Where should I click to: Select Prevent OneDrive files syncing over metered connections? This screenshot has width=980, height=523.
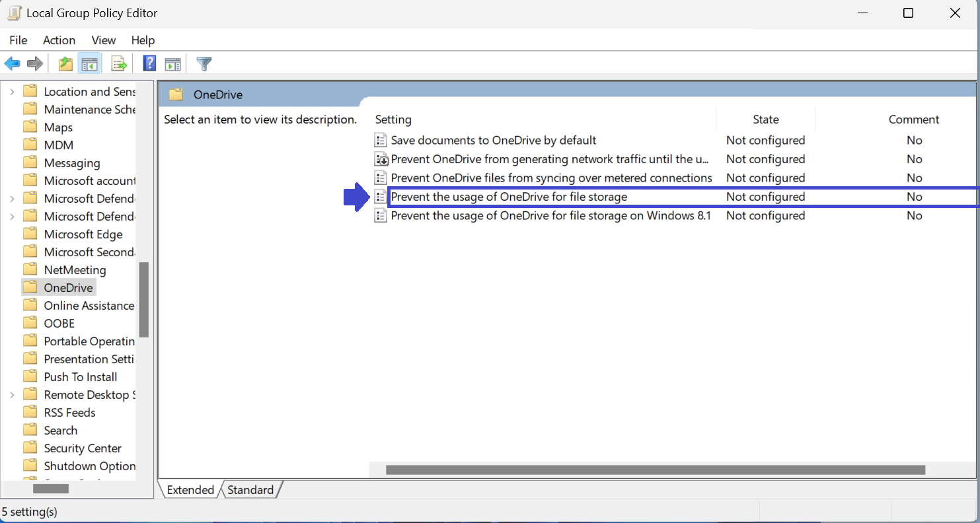[551, 178]
